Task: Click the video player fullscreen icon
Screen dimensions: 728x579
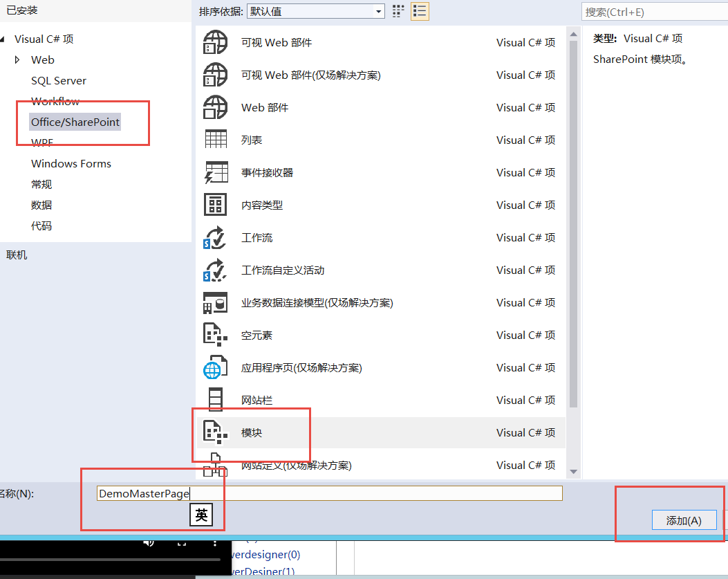Action: [182, 543]
